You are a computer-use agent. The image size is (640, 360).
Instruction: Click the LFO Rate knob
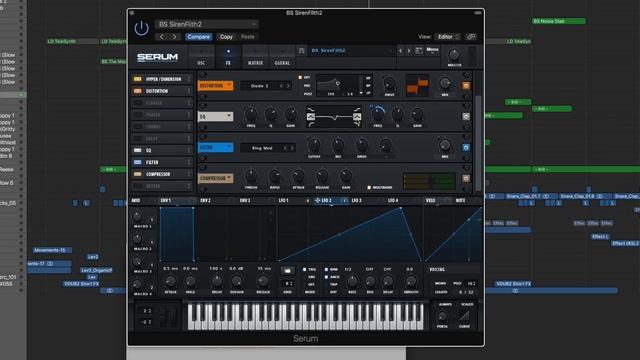click(352, 281)
